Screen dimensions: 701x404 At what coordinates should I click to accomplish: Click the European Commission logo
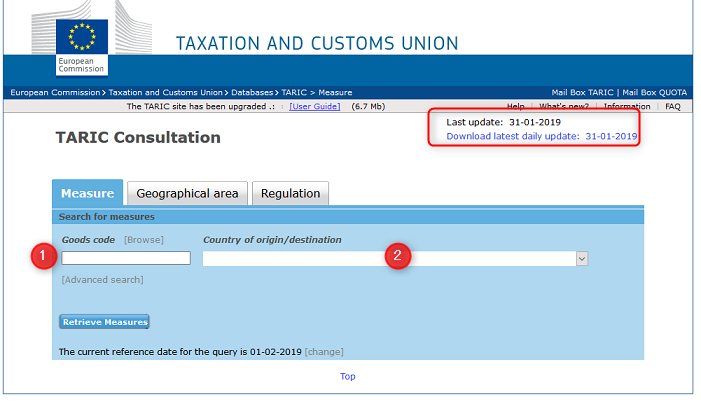point(82,47)
